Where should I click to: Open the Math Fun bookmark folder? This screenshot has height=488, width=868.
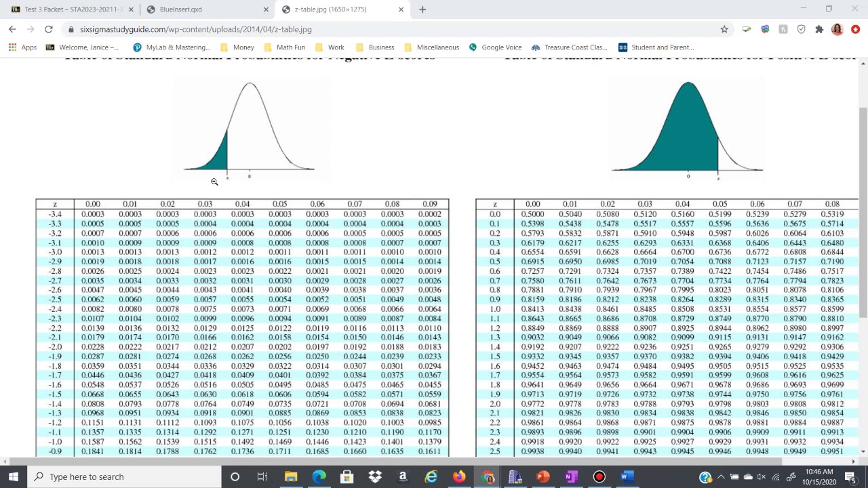click(284, 47)
